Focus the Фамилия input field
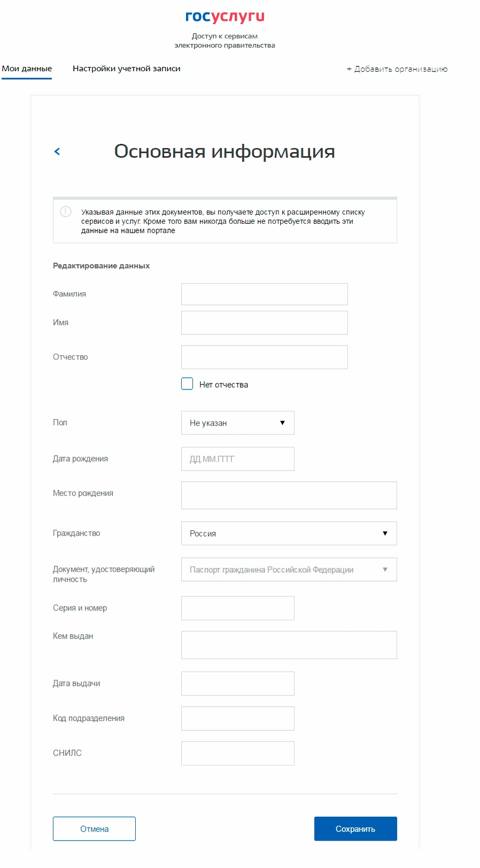This screenshot has width=480, height=868. [x=265, y=294]
